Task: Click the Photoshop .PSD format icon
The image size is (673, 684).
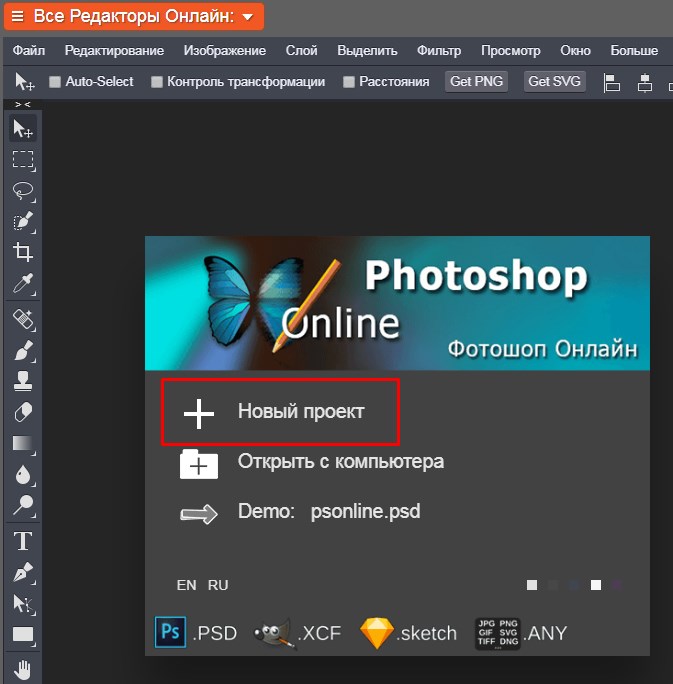Action: tap(171, 632)
